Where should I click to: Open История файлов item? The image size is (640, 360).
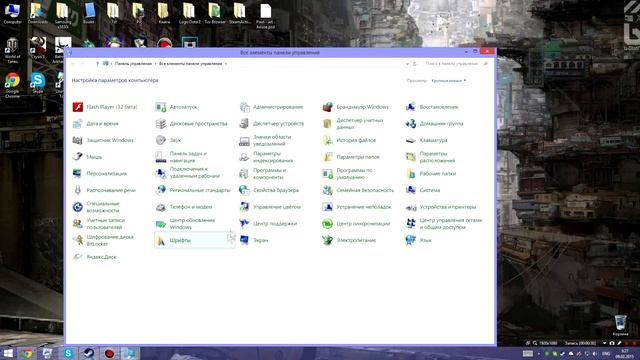click(349, 140)
